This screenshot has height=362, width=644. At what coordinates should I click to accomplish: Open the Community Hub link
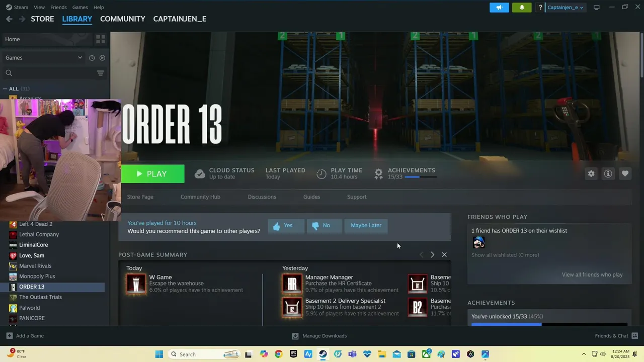point(200,197)
